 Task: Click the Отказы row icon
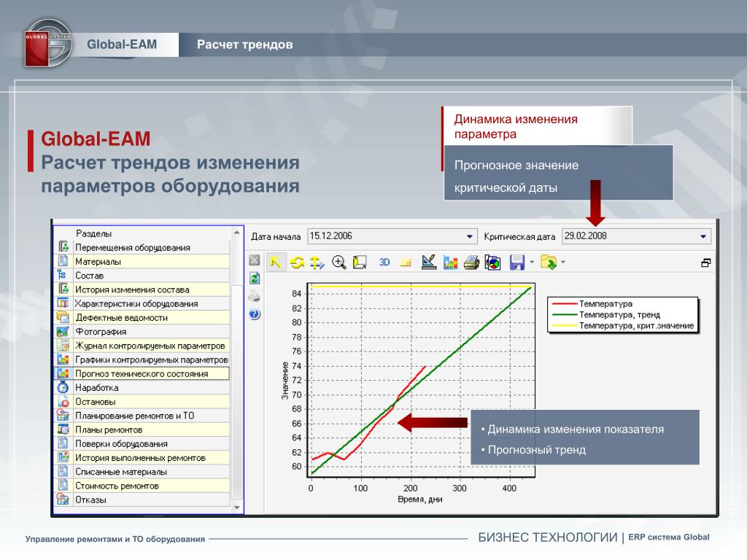coord(63,499)
